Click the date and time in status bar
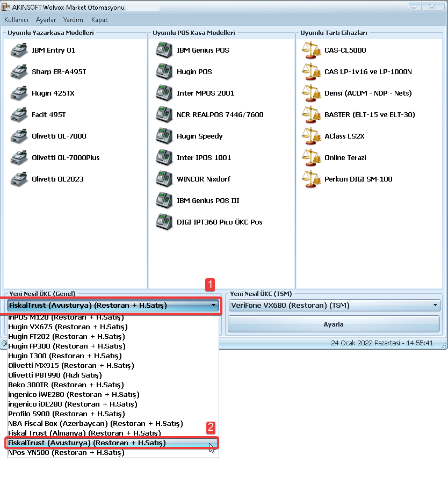The height and width of the screenshot is (478, 448). (382, 343)
